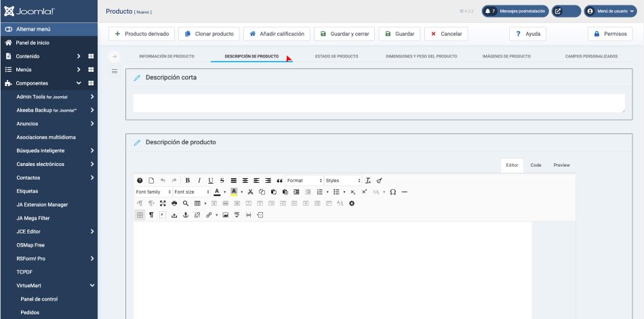The image size is (644, 319).
Task: Click the print icon in editor toolbar
Action: 174,203
